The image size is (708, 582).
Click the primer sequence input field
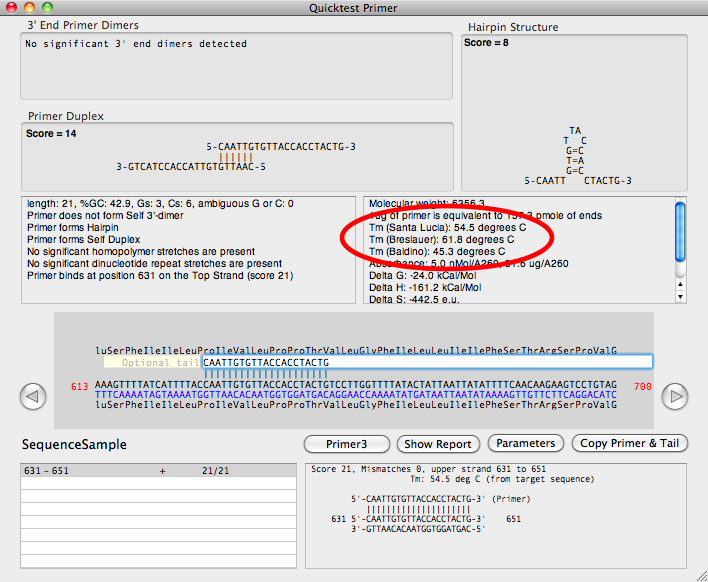pyautogui.click(x=427, y=362)
